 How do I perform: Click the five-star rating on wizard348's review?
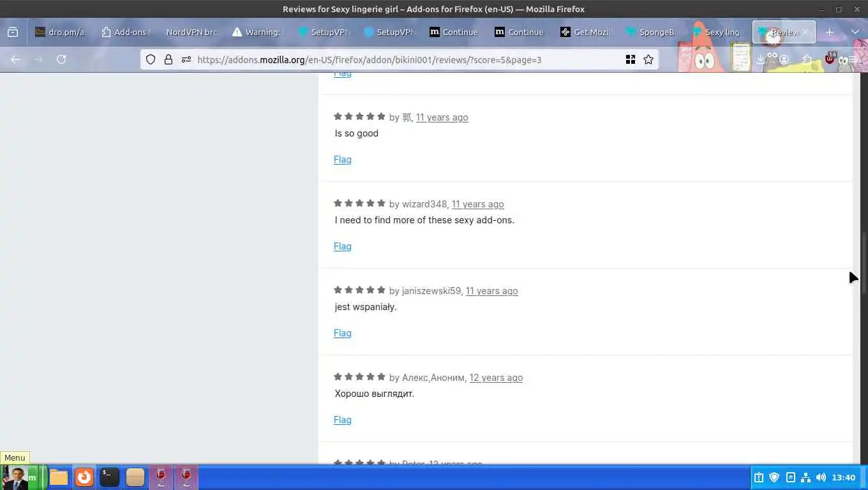click(x=359, y=204)
